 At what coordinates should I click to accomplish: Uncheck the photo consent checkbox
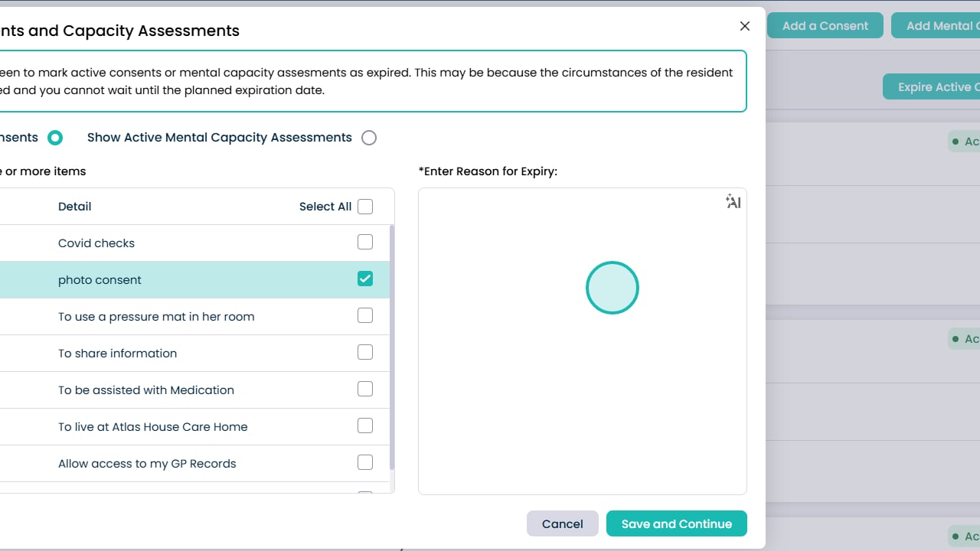365,279
